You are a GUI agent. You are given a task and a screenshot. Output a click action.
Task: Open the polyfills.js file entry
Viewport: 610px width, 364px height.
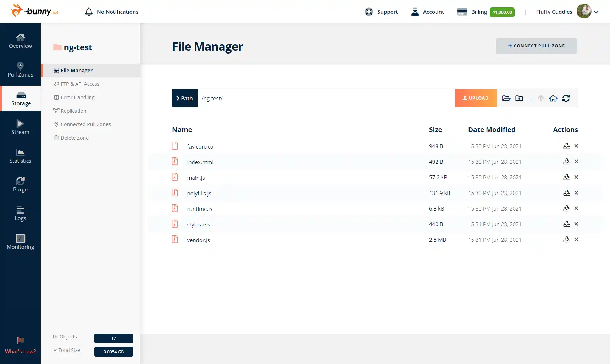point(199,193)
